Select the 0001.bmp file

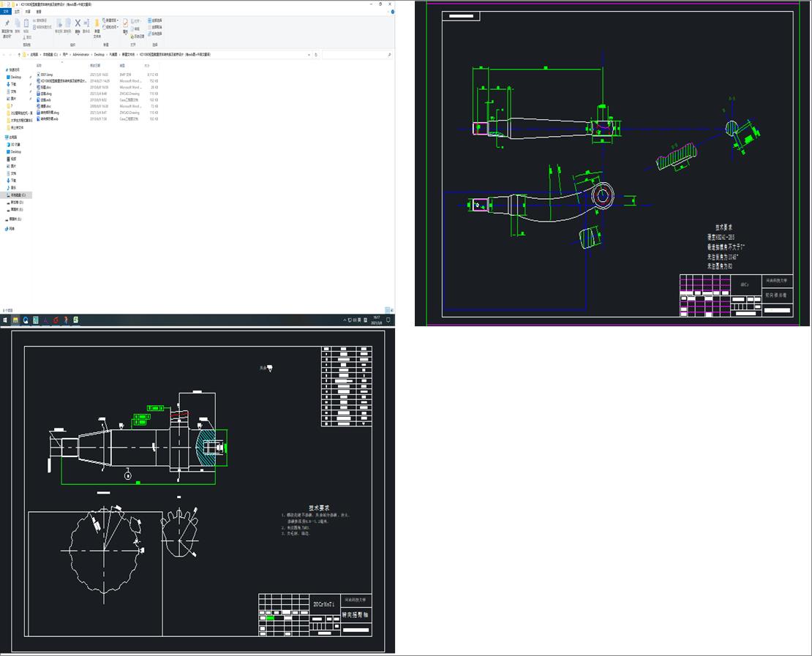click(x=45, y=75)
